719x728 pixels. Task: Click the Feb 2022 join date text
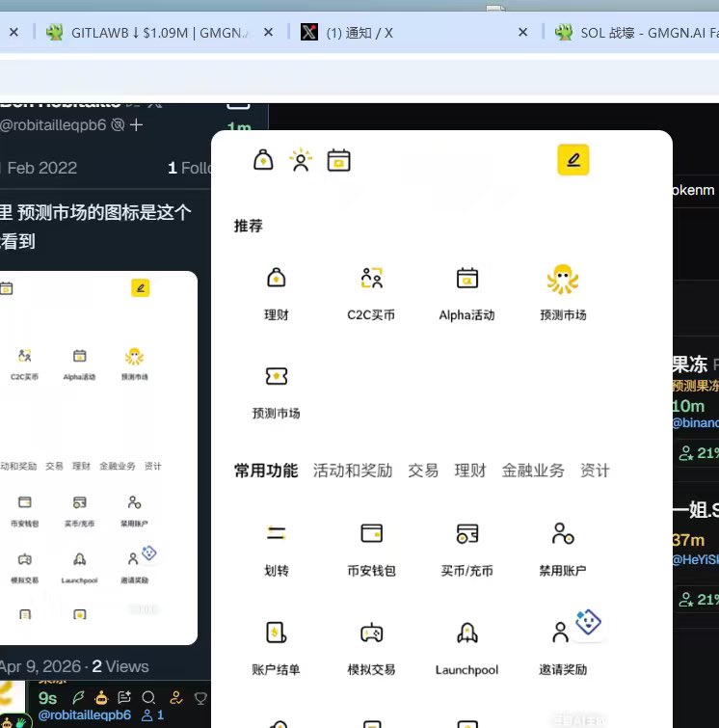41,168
